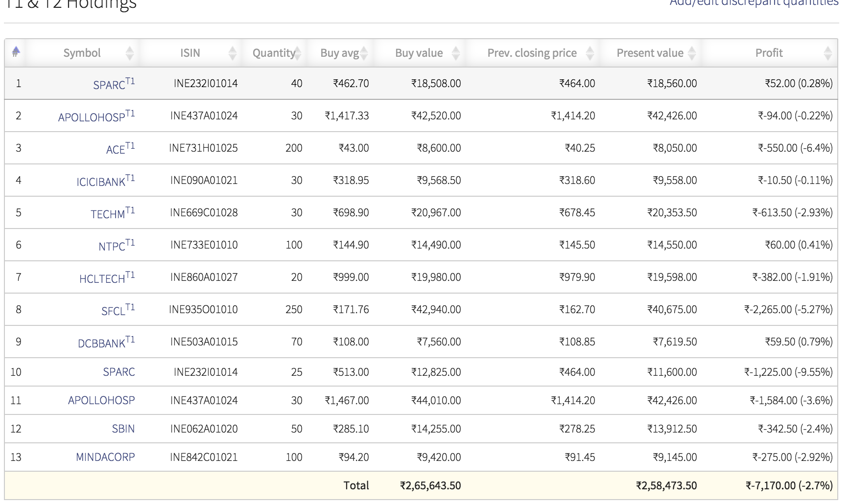Click present value ₹19,598.00 cell
The image size is (850, 504).
pyautogui.click(x=672, y=277)
